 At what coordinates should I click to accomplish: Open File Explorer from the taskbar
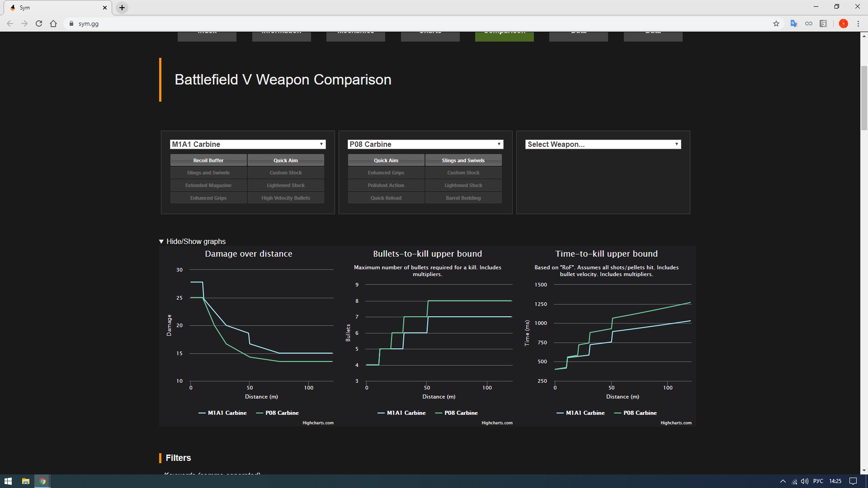pyautogui.click(x=26, y=481)
